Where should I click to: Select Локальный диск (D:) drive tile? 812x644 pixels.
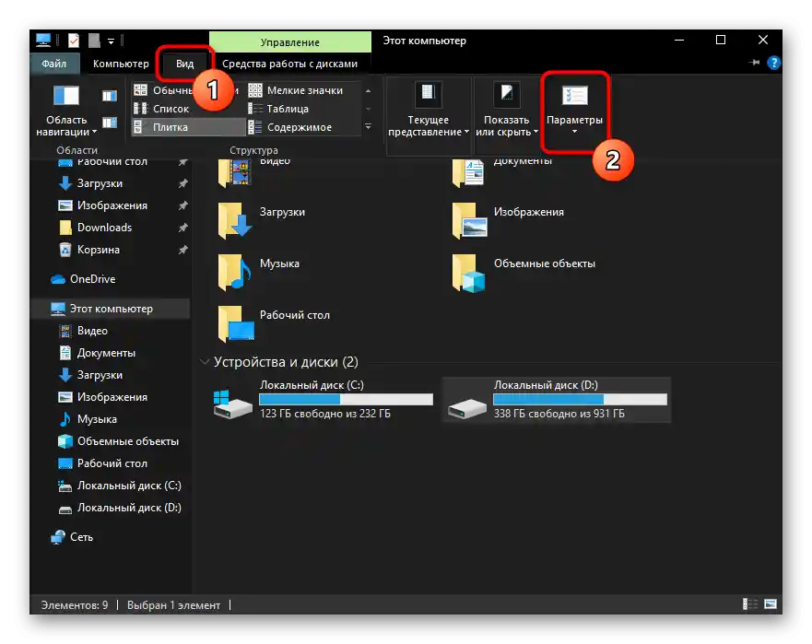557,400
